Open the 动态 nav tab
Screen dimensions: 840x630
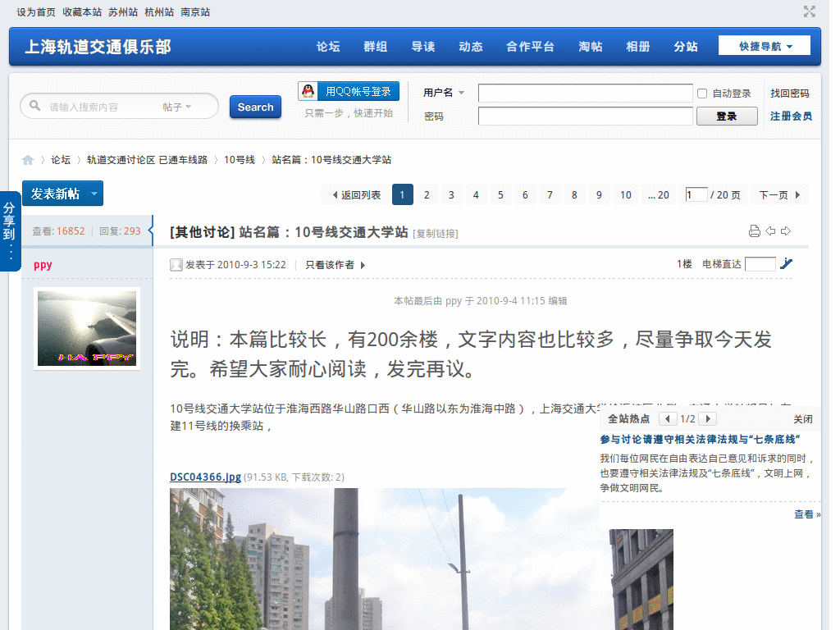470,47
